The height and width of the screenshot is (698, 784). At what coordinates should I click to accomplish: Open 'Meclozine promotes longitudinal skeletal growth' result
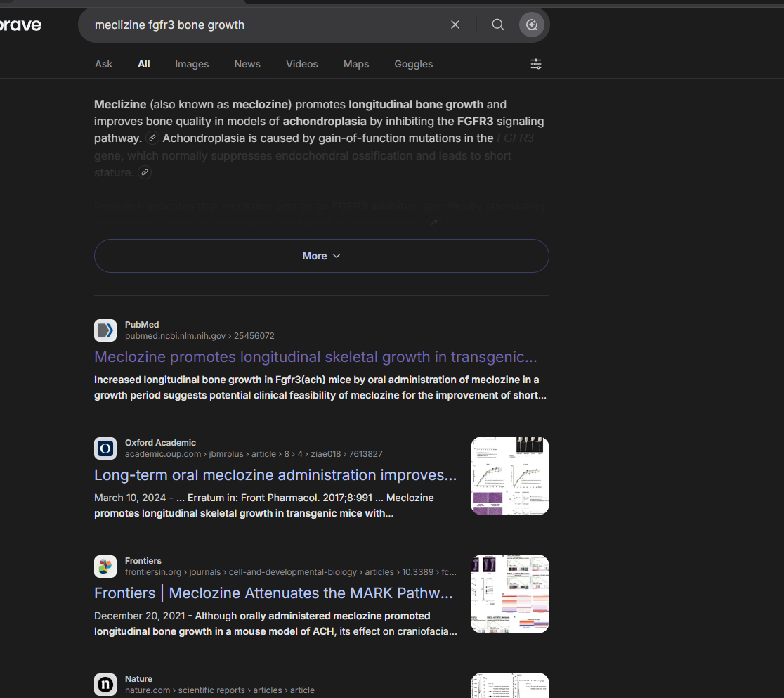click(x=315, y=357)
